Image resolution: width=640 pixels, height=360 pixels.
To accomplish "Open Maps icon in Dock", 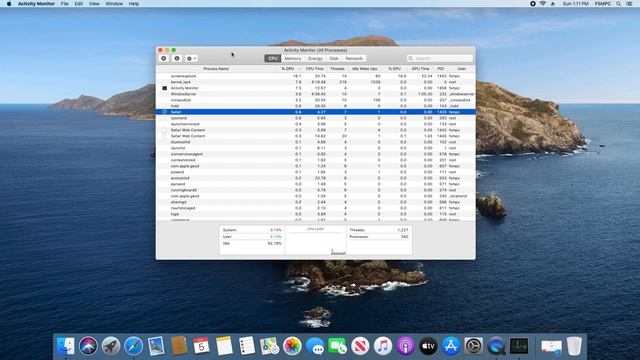I will pyautogui.click(x=269, y=346).
